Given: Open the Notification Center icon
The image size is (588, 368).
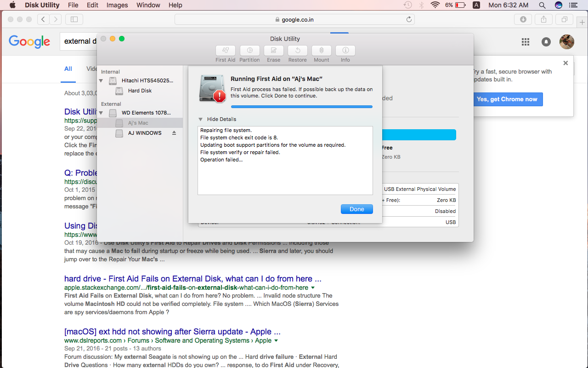Looking at the screenshot, I should (572, 5).
